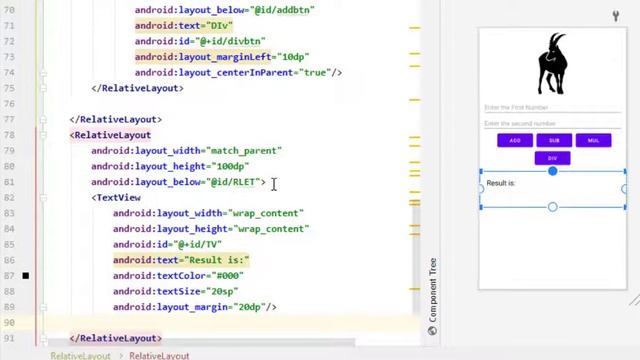The width and height of the screenshot is (640, 360).
Task: Click the top-left resize handle of selection
Action: point(481,171)
